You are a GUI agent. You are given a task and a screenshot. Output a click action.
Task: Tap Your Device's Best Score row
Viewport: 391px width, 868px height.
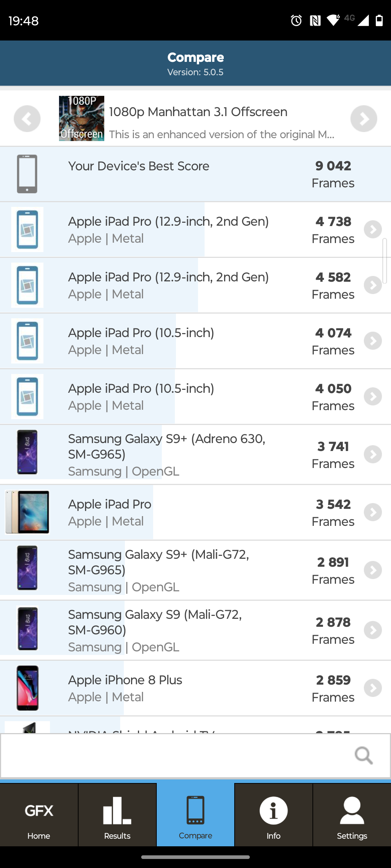click(x=195, y=174)
